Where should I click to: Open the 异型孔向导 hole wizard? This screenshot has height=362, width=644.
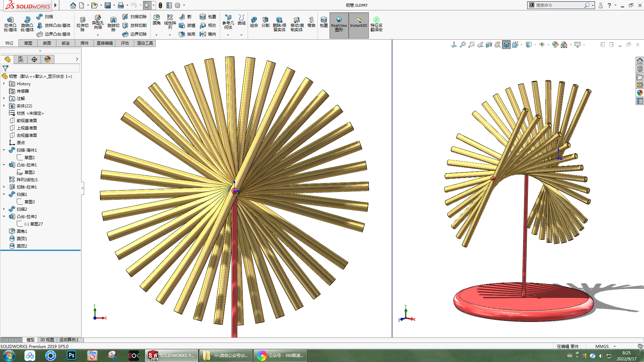point(98,22)
